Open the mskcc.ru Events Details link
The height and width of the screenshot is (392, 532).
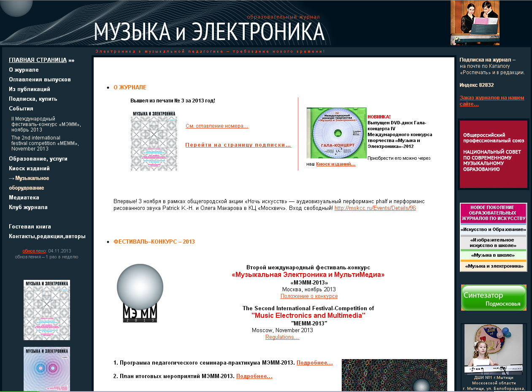click(x=375, y=208)
